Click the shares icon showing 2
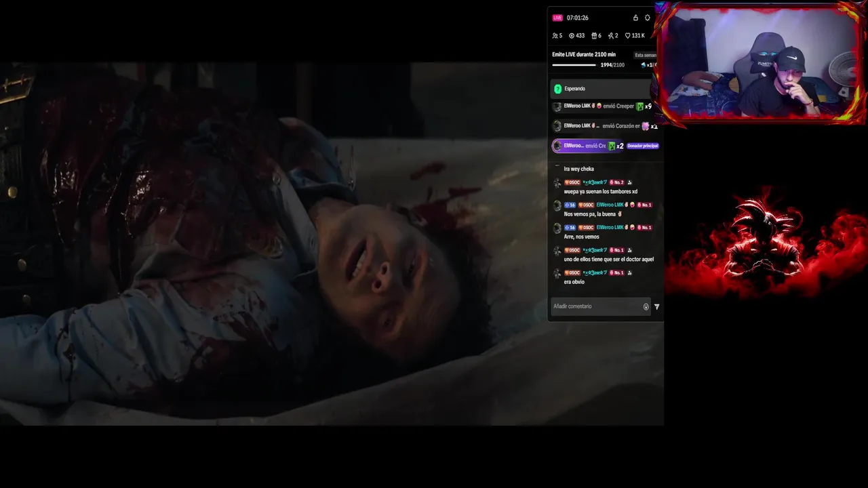This screenshot has height=488, width=868. [x=611, y=36]
